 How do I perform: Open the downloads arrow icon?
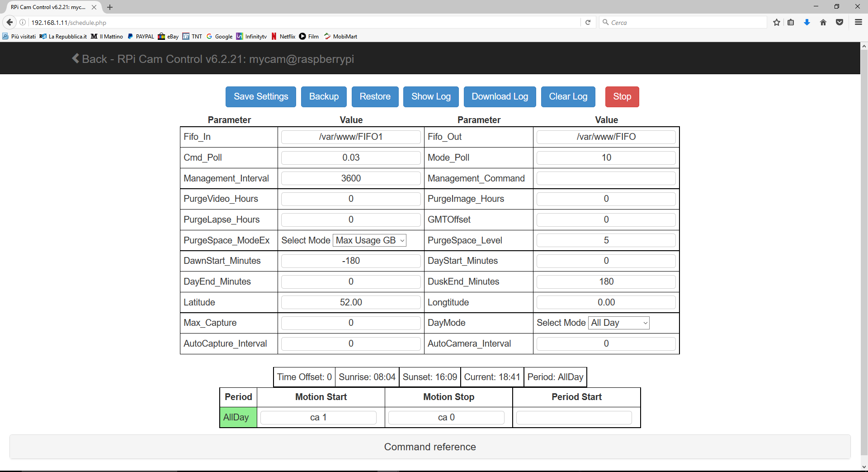(807, 22)
